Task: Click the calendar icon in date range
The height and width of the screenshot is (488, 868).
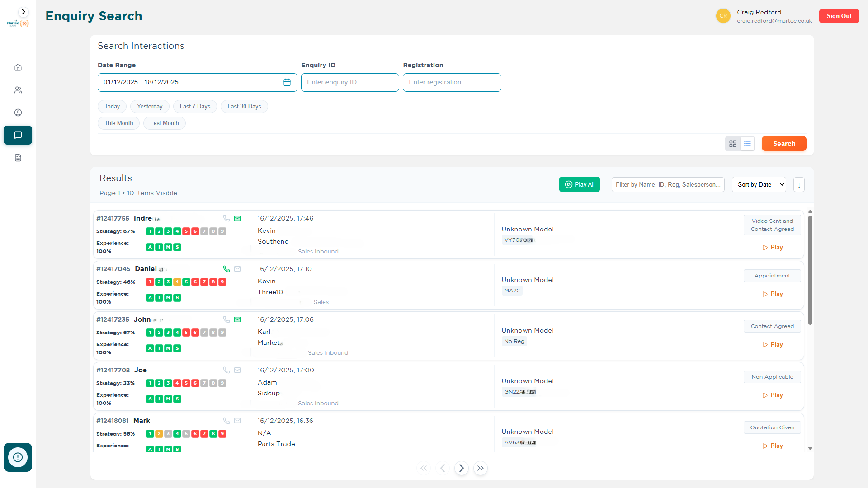Action: (x=287, y=82)
